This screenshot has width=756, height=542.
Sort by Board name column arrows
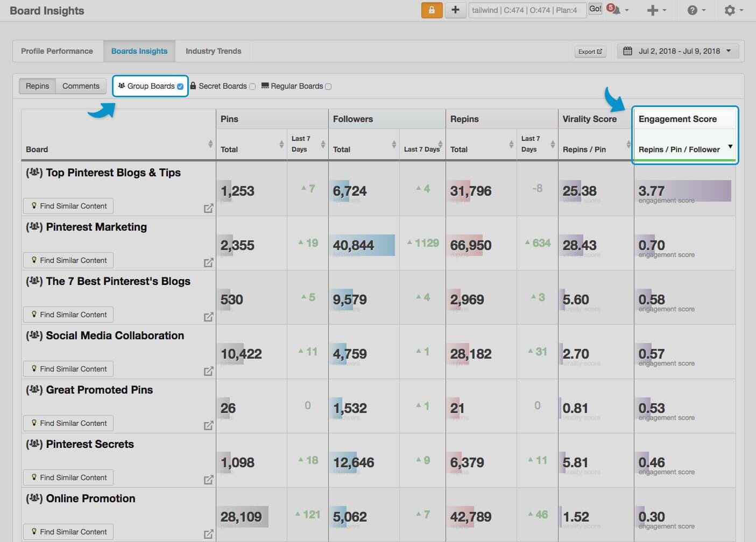tap(210, 144)
